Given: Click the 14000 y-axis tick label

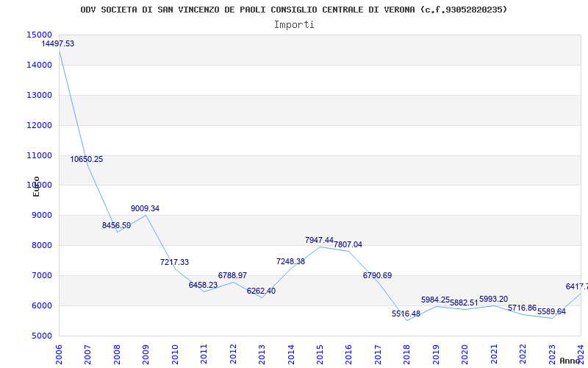Looking at the screenshot, I should (39, 65).
